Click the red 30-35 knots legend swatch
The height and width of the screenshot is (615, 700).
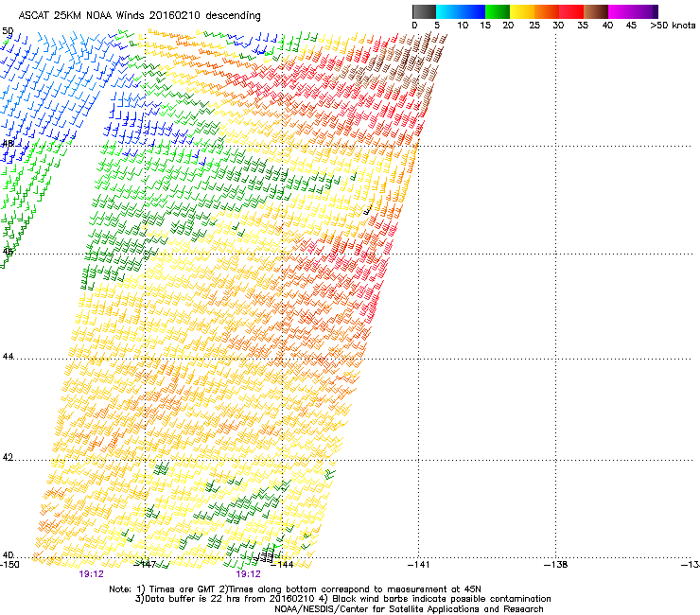click(x=571, y=11)
